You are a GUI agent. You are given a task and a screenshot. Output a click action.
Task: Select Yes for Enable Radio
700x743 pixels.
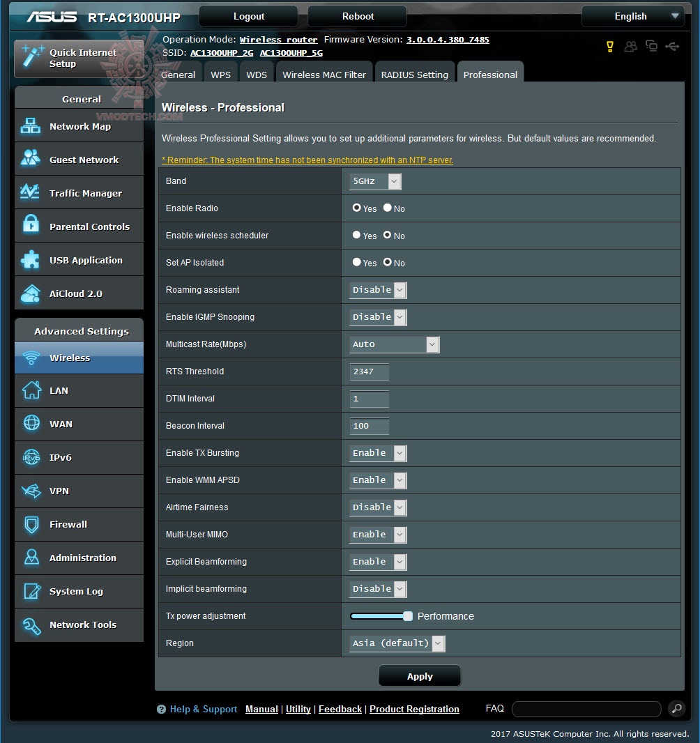click(x=356, y=208)
